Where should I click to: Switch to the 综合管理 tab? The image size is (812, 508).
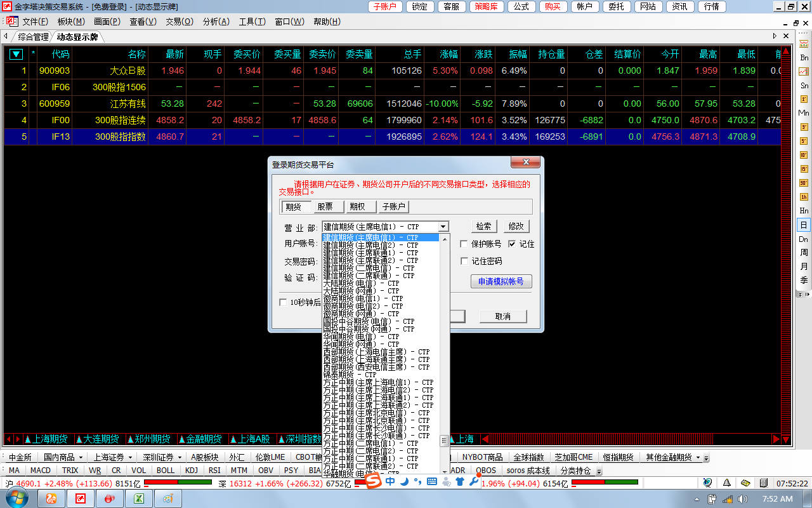[33, 37]
